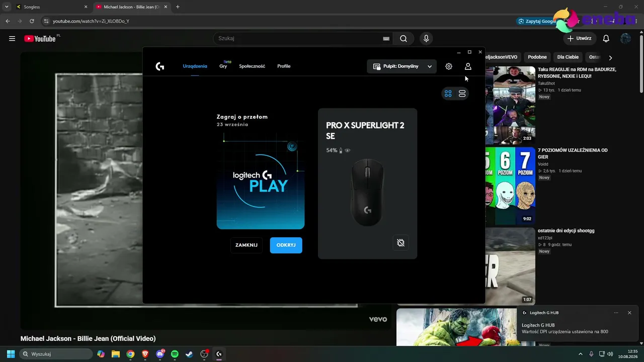Reload the YouTube page
Viewport: 644px width, 362px height.
click(x=32, y=21)
